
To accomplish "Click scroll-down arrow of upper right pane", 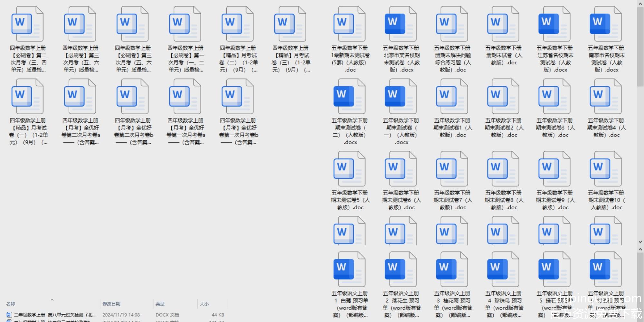I will (x=640, y=242).
